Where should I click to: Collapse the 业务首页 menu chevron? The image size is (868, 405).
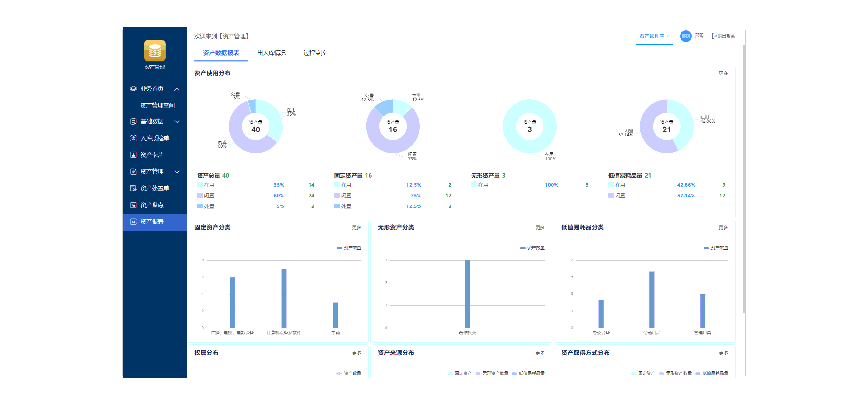click(x=177, y=89)
